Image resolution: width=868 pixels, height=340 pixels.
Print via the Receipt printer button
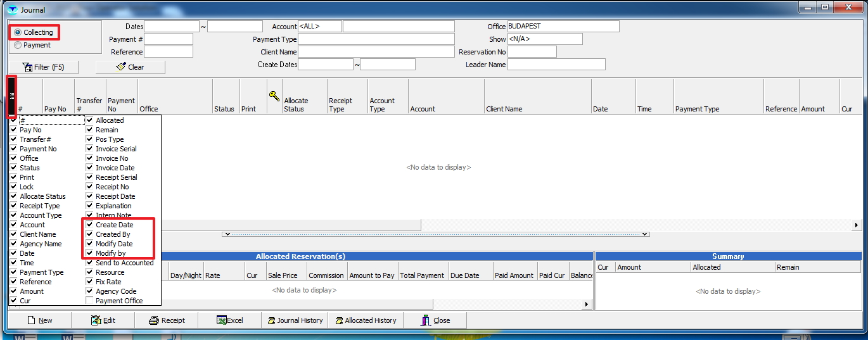click(167, 320)
